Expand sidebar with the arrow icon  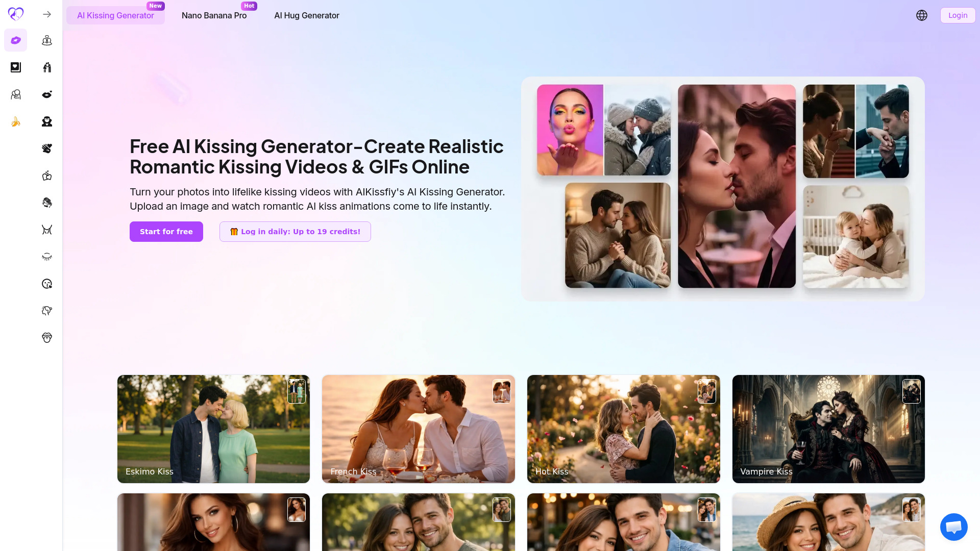click(47, 14)
